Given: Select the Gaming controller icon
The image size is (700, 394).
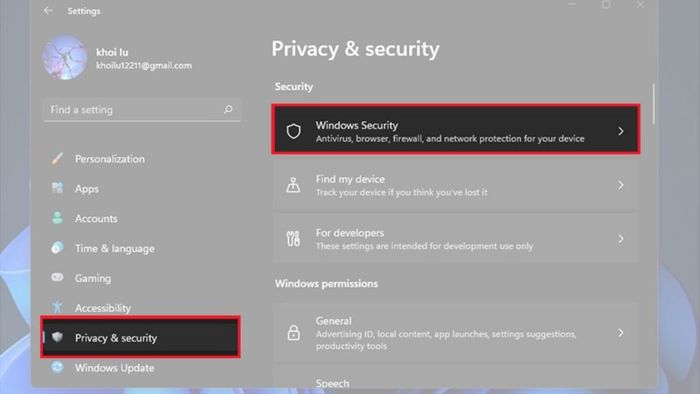Looking at the screenshot, I should (x=57, y=278).
